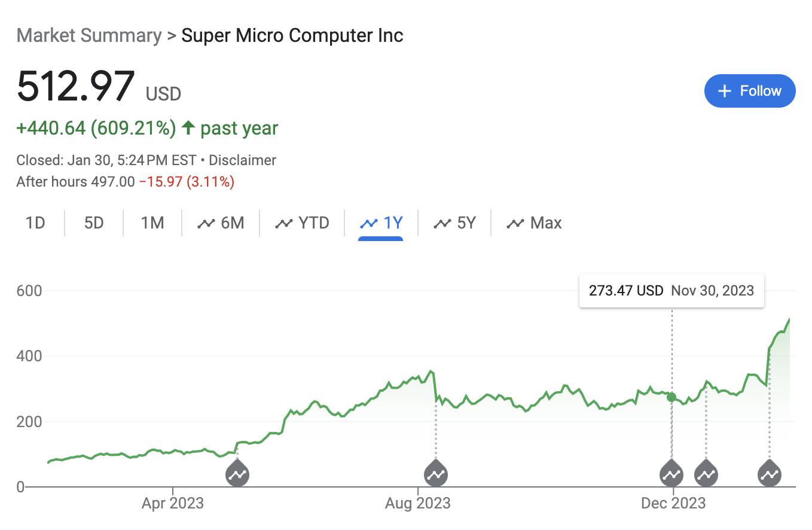Select the 1Y range tab
812x530 pixels.
pyautogui.click(x=381, y=223)
